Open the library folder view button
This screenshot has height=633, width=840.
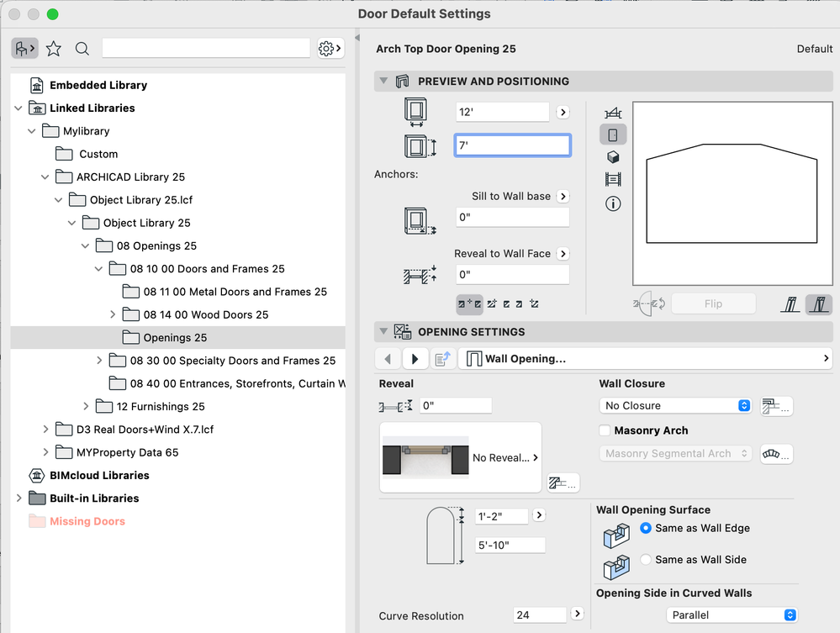click(x=24, y=49)
